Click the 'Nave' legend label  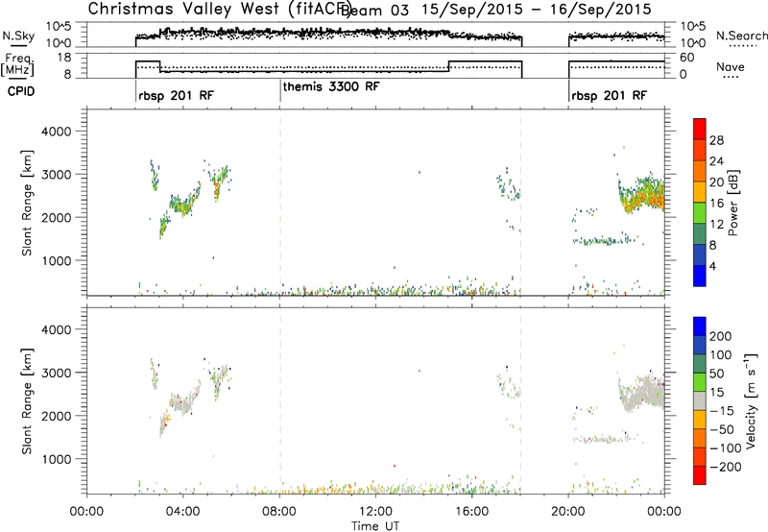(x=731, y=66)
